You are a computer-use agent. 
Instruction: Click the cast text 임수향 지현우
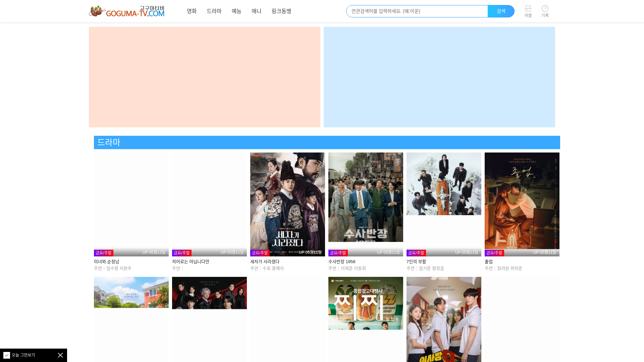(119, 268)
